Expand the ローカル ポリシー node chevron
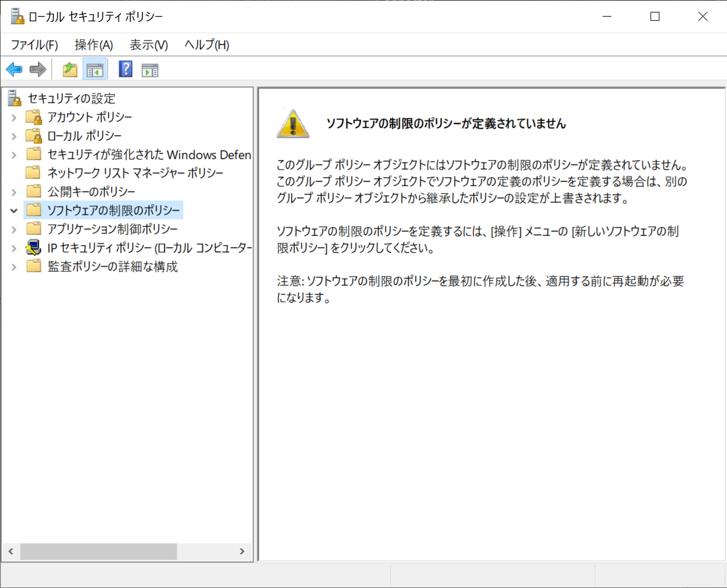Image resolution: width=727 pixels, height=588 pixels. point(14,136)
